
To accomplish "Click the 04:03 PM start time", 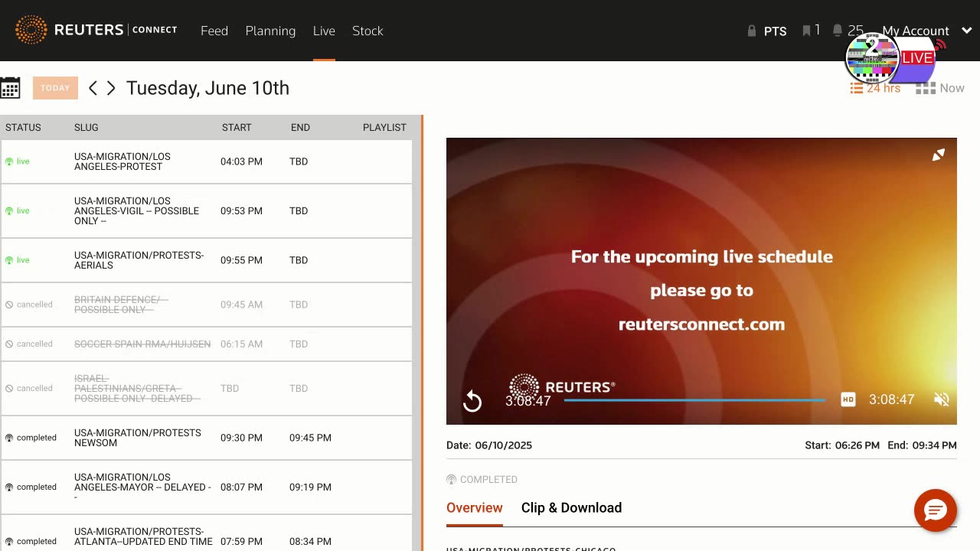I will pos(241,161).
